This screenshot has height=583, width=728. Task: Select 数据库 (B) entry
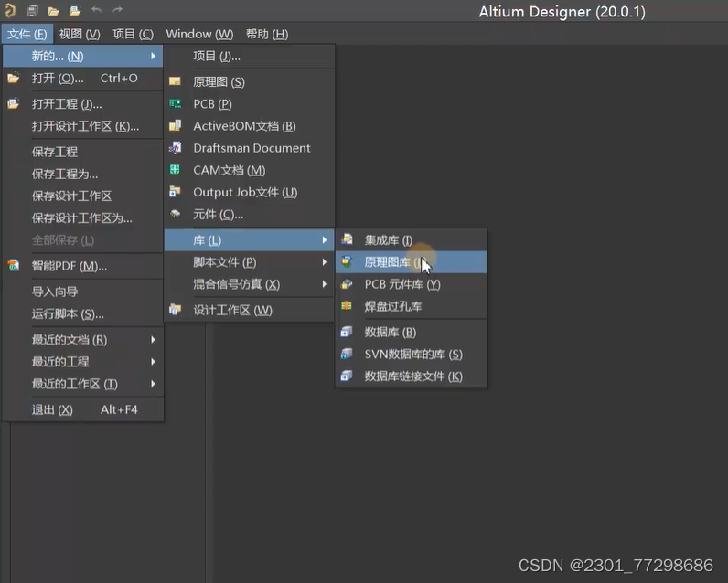[x=411, y=332]
